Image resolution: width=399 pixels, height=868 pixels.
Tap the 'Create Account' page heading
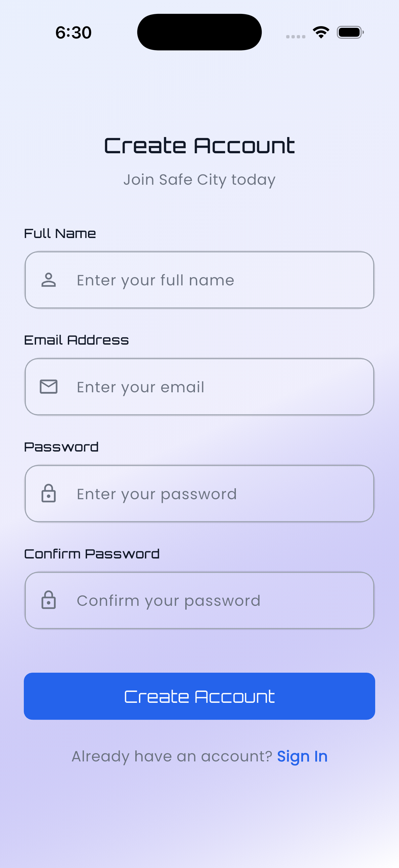199,146
